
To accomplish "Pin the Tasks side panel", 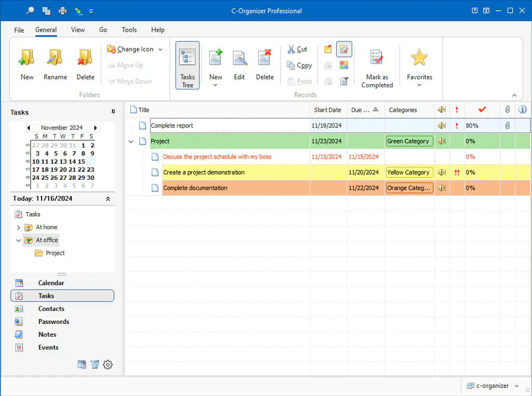I will click(x=113, y=112).
